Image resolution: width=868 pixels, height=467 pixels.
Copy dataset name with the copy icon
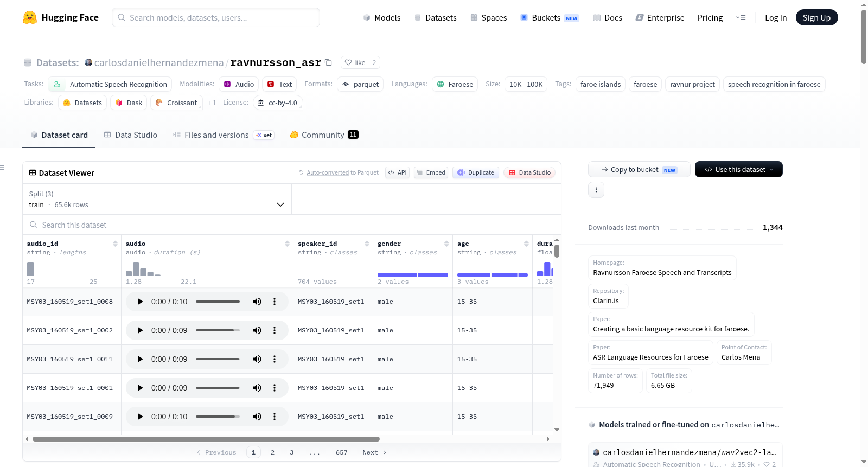328,62
